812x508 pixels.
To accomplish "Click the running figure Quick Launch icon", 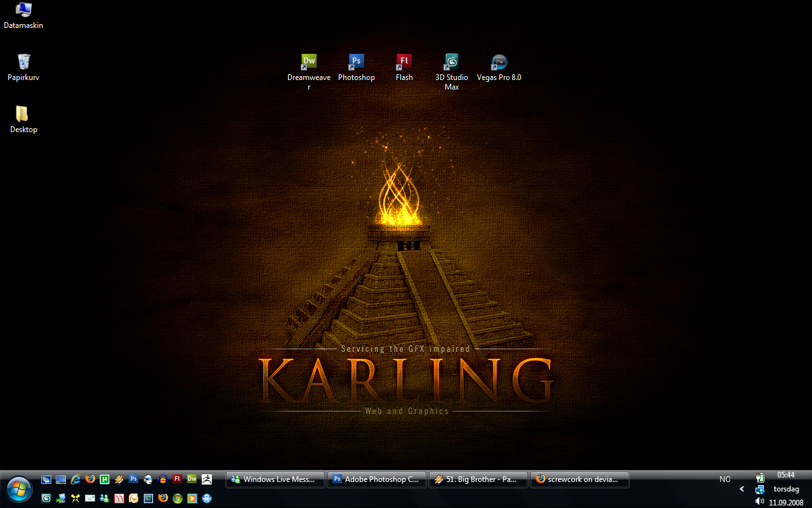I will pyautogui.click(x=207, y=479).
